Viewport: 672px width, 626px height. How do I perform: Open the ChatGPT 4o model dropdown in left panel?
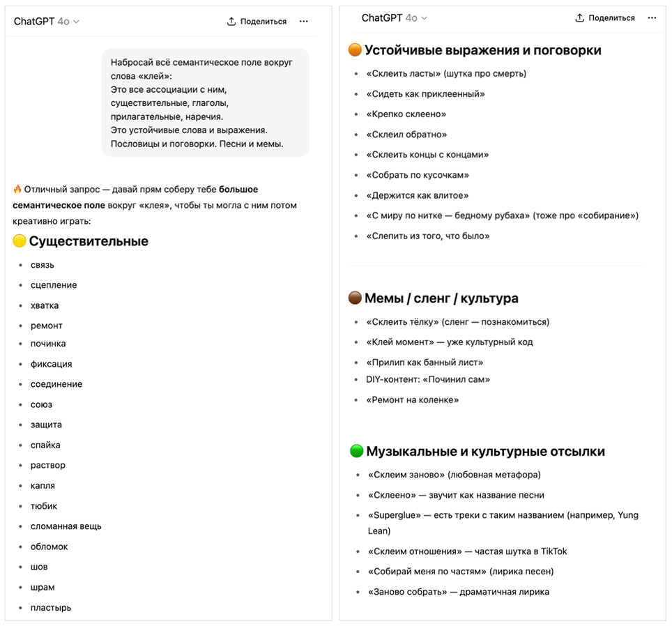pos(47,22)
